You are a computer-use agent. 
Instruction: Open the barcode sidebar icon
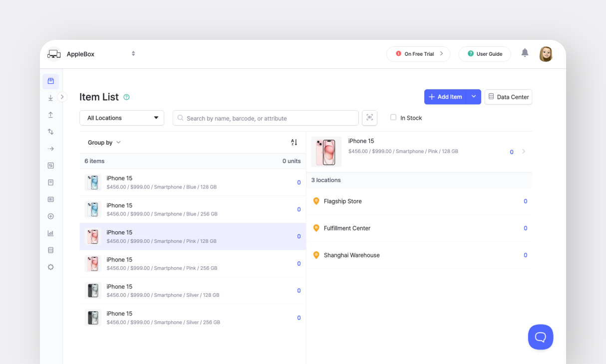pyautogui.click(x=50, y=199)
